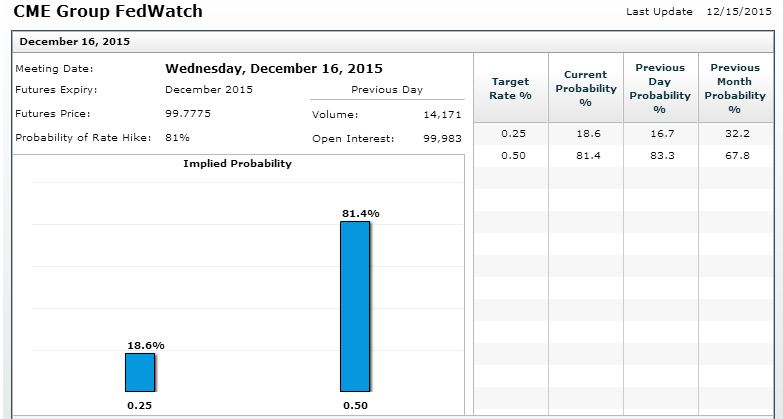Click the CME Group FedWatch title
Image resolution: width=783 pixels, height=419 pixels.
pyautogui.click(x=108, y=12)
